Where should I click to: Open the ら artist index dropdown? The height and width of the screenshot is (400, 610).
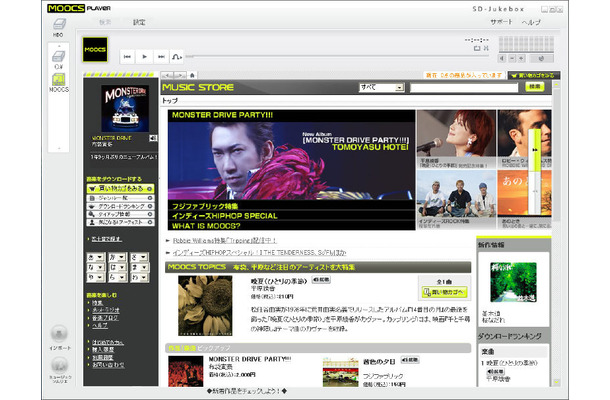(x=117, y=277)
